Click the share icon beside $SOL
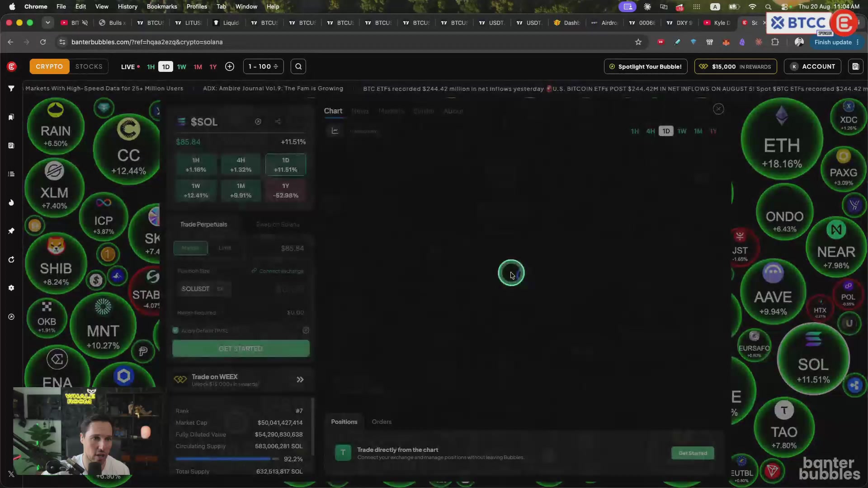868x488 pixels. tap(278, 122)
